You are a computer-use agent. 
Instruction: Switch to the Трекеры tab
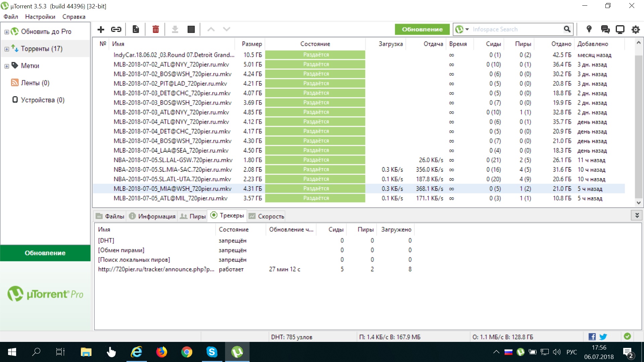[x=227, y=216]
